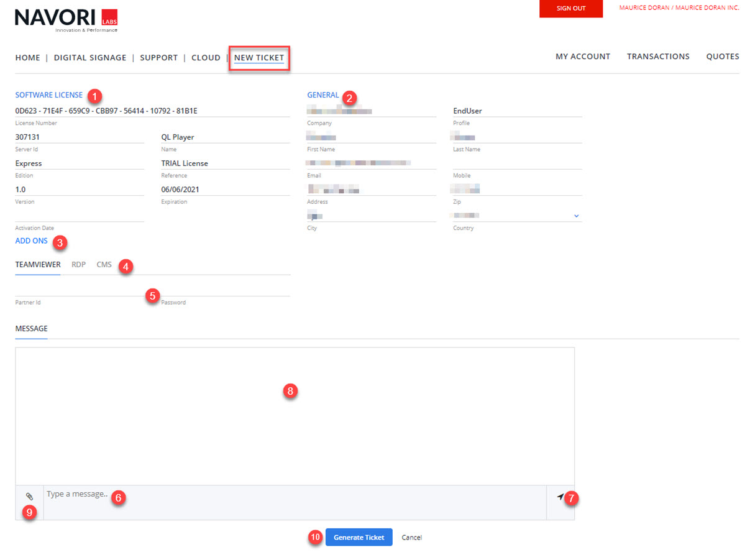Click the empty Activation Date field
The height and width of the screenshot is (560, 745).
80,215
